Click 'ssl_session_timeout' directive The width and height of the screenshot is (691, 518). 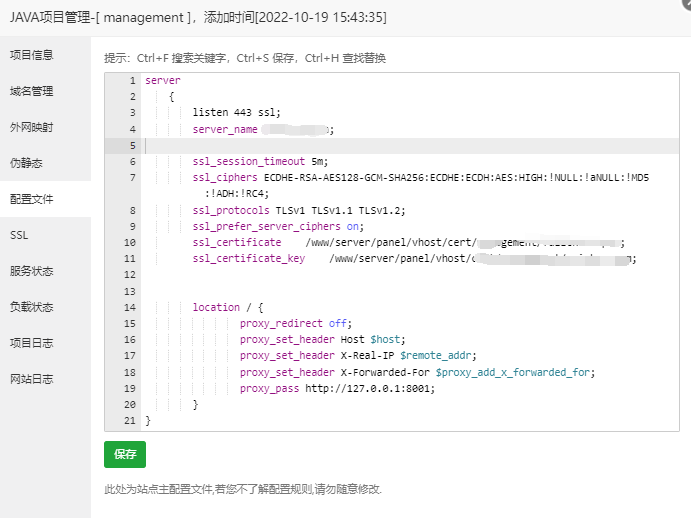click(x=249, y=162)
